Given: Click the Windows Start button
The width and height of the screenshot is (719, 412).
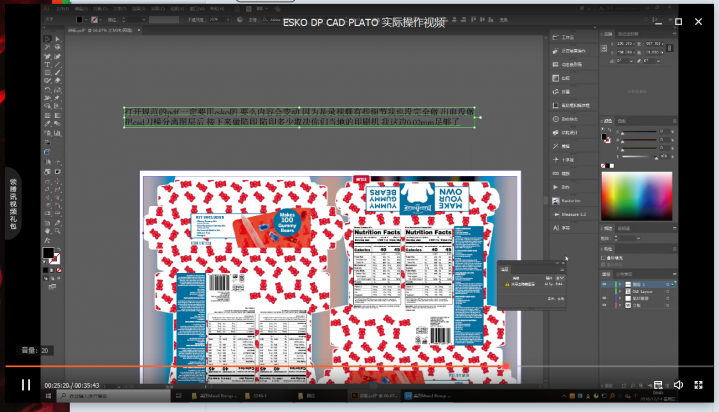Looking at the screenshot, I should (50, 397).
